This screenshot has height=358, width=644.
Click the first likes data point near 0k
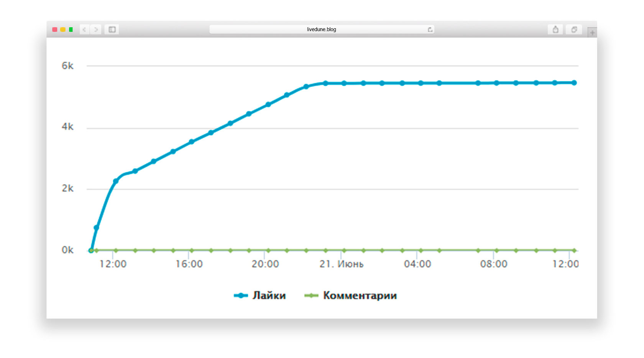[91, 250]
